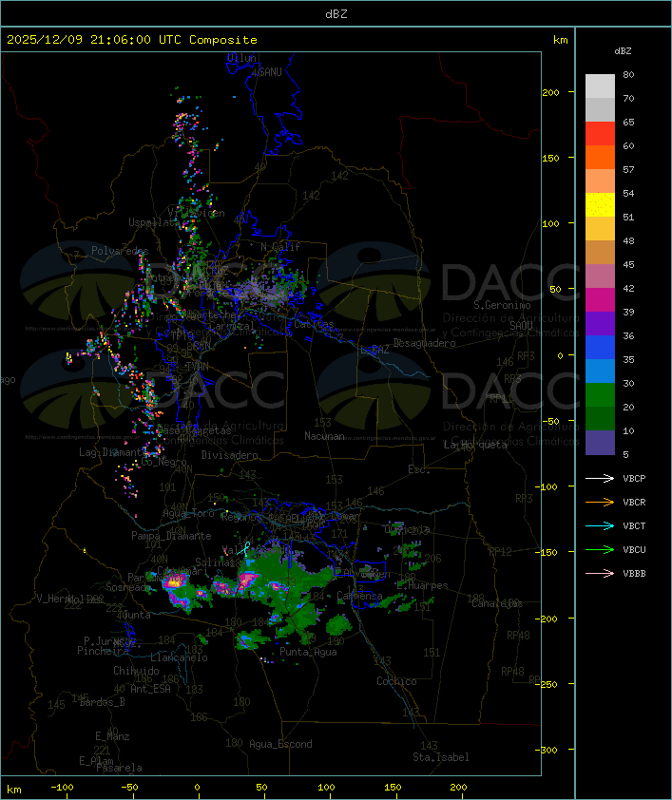This screenshot has height=800, width=672.
Task: Pick the purple swatch above the blue one
Action: [600, 323]
